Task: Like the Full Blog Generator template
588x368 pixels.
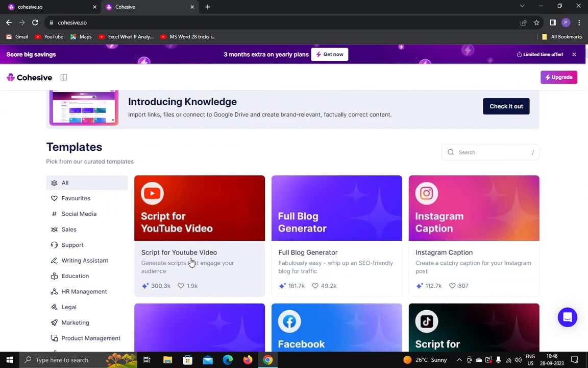Action: click(x=315, y=286)
